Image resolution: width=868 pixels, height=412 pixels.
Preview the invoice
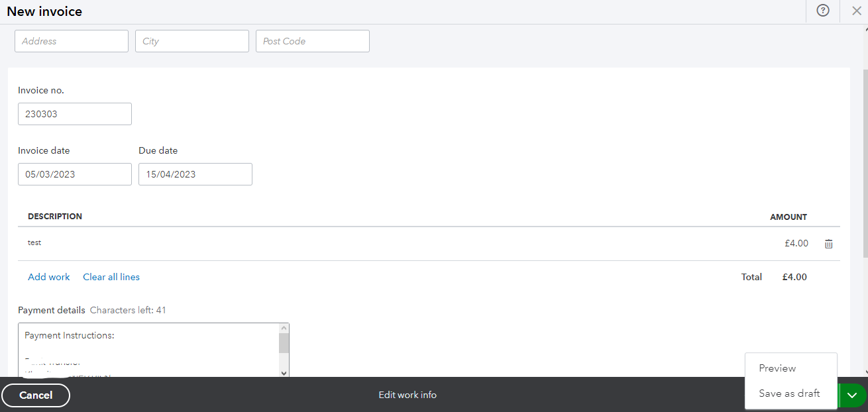(x=776, y=368)
